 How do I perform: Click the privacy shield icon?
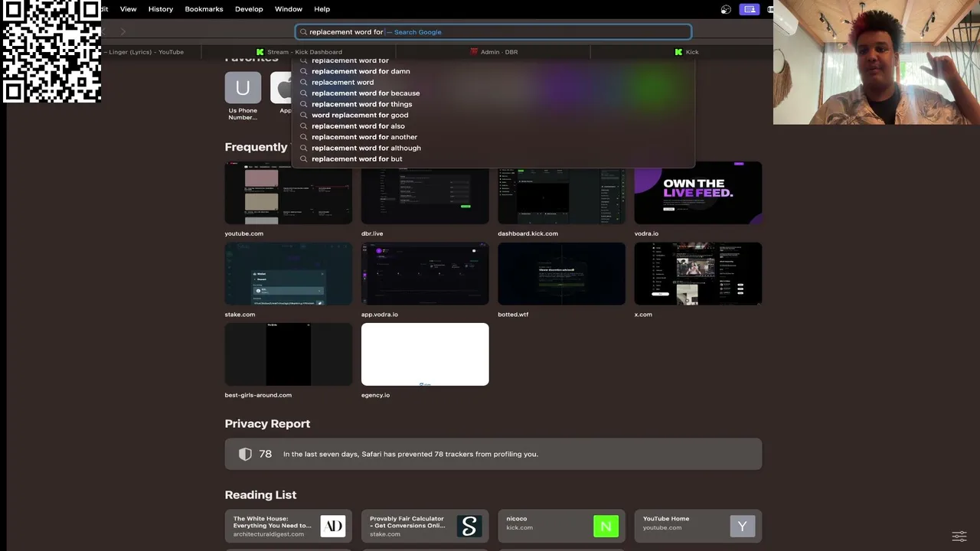click(x=245, y=454)
